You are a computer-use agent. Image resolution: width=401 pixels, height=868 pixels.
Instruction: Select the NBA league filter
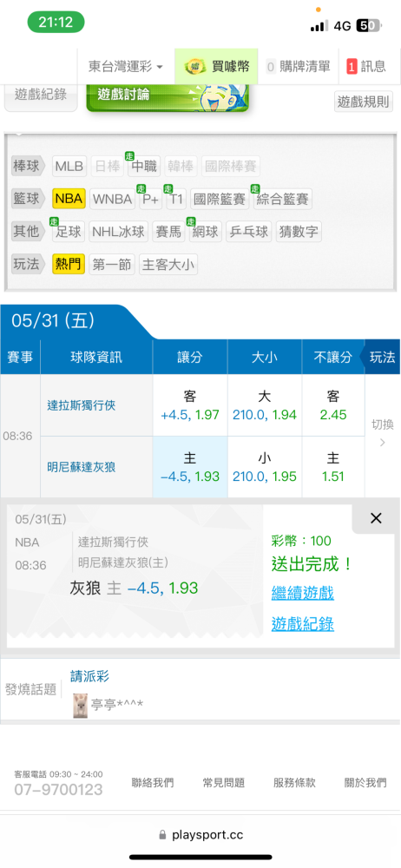69,199
